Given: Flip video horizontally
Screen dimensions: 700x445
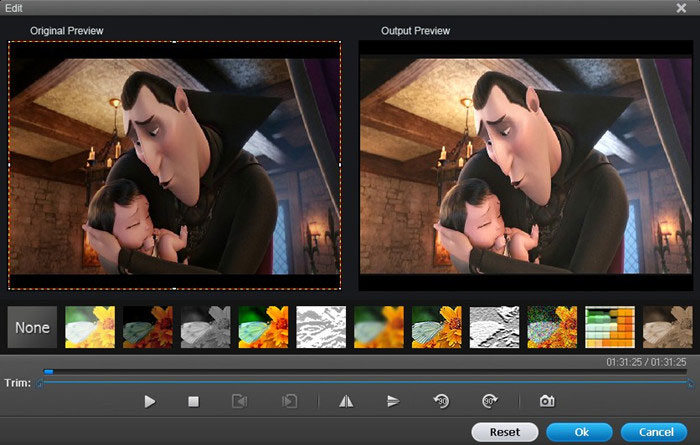Looking at the screenshot, I should tap(346, 402).
